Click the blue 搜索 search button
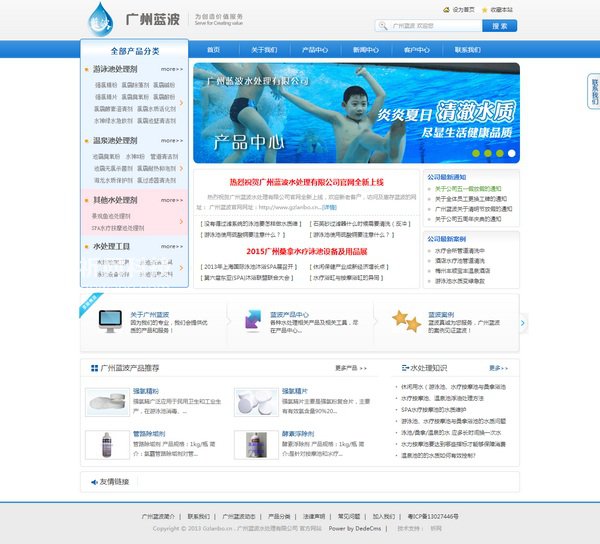 (x=499, y=26)
